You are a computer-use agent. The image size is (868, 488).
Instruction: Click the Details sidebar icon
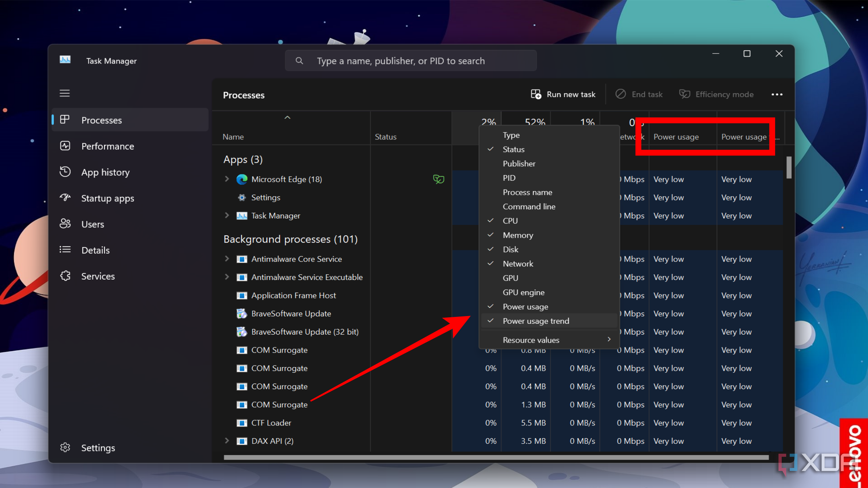[x=64, y=250]
